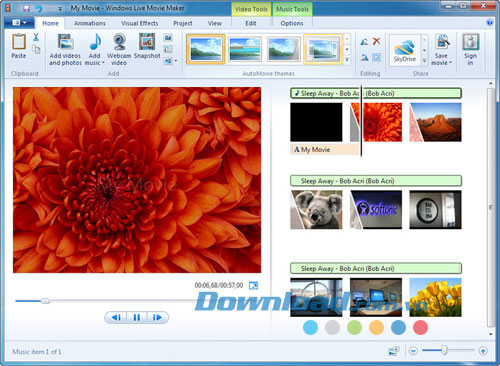Select the koala clip thumbnail
The image size is (500, 366).
[x=316, y=210]
